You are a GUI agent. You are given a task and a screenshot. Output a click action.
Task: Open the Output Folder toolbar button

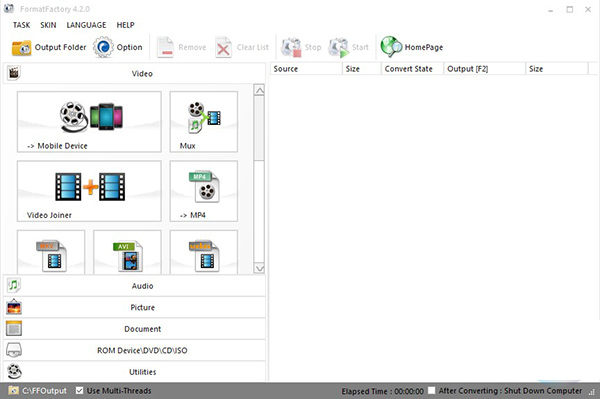click(x=49, y=47)
